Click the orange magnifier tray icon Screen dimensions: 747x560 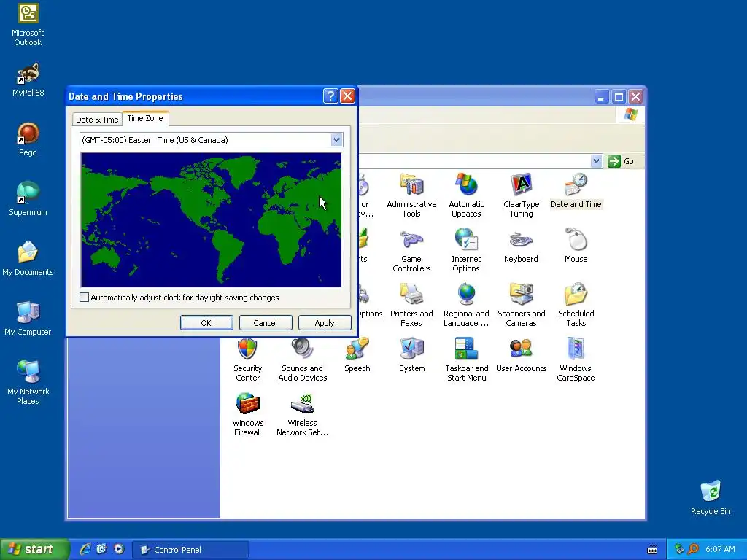coord(694,549)
